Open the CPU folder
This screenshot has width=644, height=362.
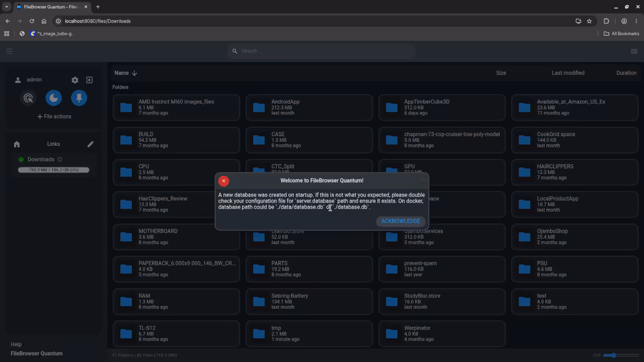(x=177, y=172)
